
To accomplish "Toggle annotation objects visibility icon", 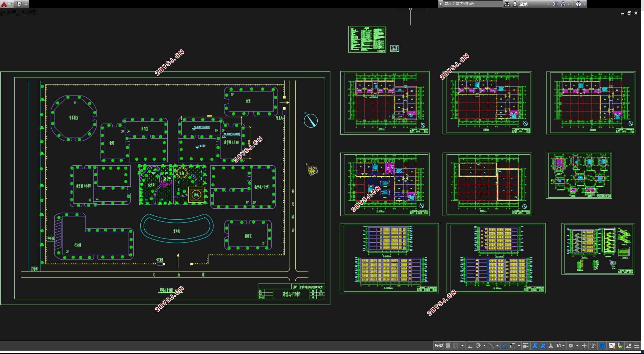I will point(535,346).
